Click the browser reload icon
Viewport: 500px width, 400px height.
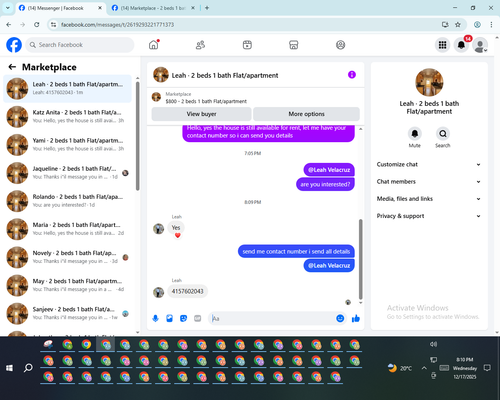37,24
